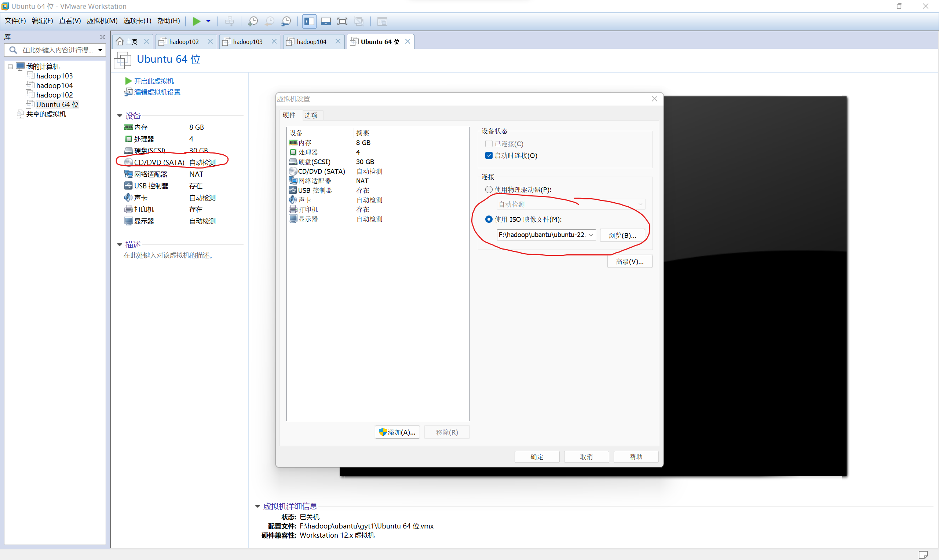The width and height of the screenshot is (939, 560).
Task: Switch to the hadoop103 tab
Action: (247, 41)
